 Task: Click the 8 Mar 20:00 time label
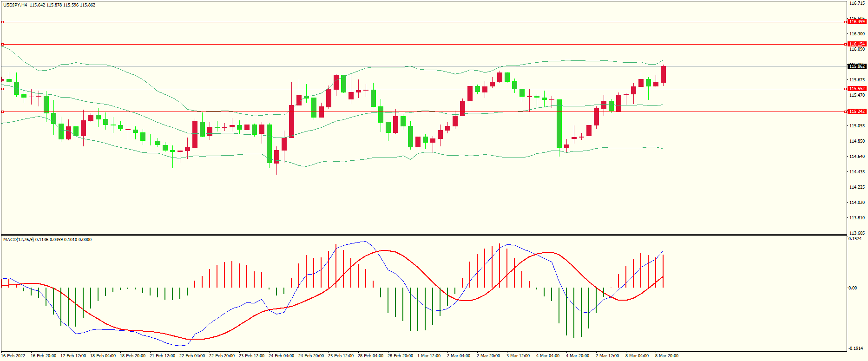click(667, 356)
